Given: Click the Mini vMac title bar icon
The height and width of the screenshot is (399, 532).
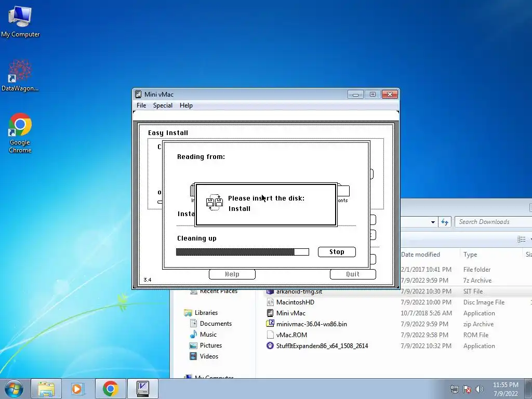Looking at the screenshot, I should 138,95.
